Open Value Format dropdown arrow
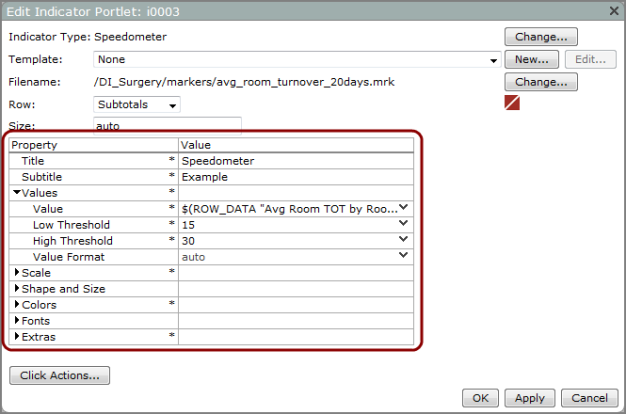 pos(404,256)
